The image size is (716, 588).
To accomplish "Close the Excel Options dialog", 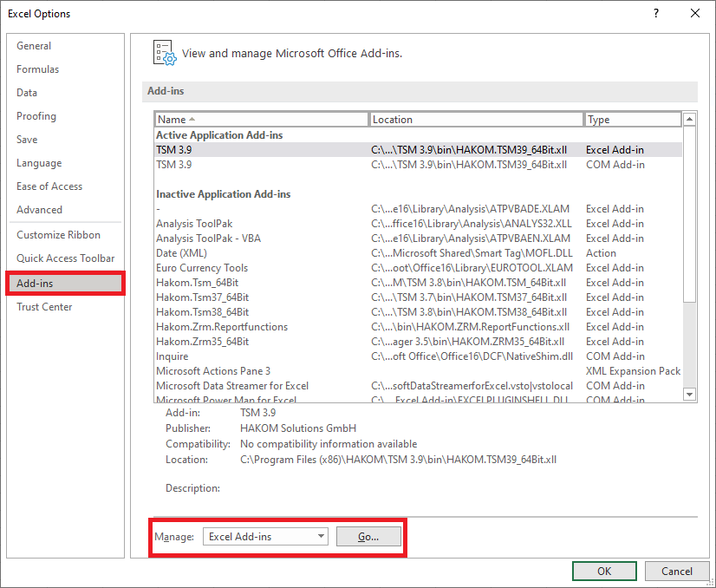I will [x=695, y=13].
